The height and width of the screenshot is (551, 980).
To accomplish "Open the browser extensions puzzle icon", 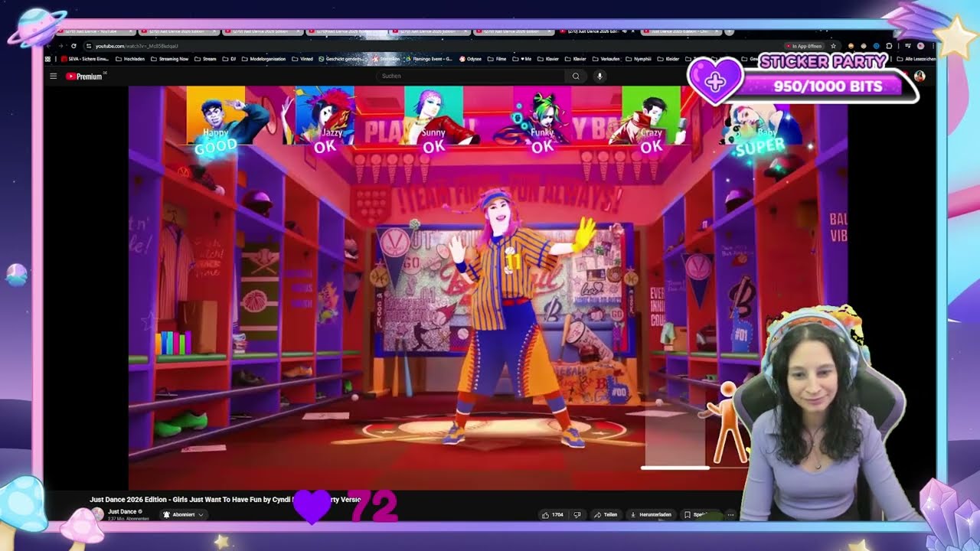I will click(889, 46).
